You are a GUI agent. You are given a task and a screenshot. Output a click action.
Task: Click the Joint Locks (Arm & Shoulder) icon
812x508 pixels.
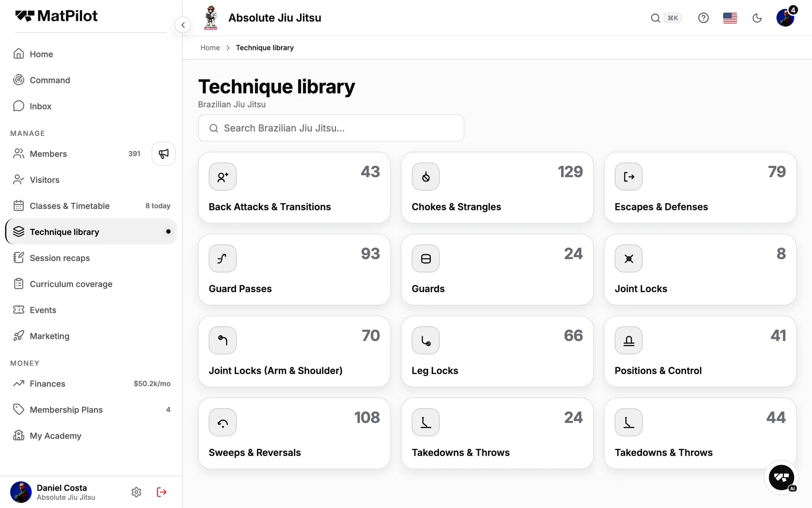[x=222, y=341]
